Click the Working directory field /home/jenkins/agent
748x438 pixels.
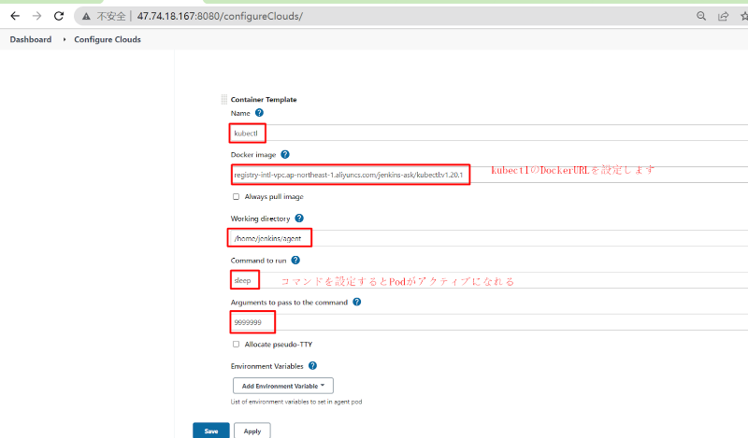(x=489, y=238)
